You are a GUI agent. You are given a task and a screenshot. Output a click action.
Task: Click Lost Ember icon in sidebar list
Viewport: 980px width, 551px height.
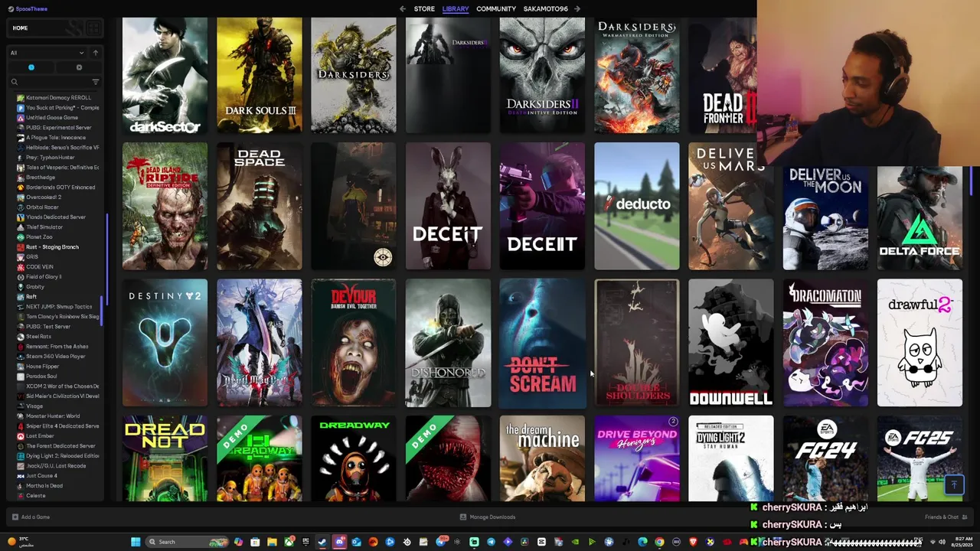(x=21, y=436)
